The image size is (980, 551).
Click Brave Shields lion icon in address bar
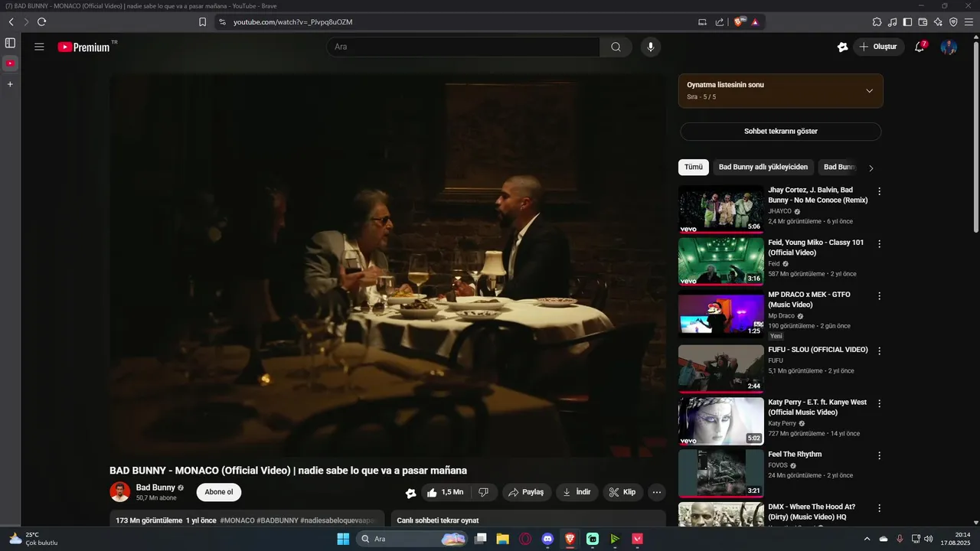[x=740, y=22]
